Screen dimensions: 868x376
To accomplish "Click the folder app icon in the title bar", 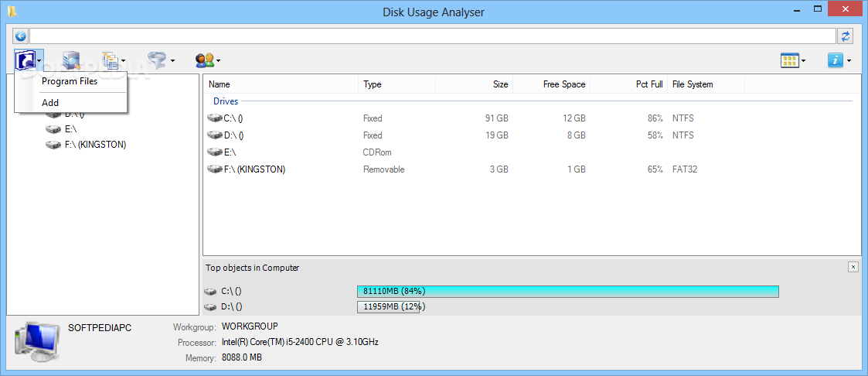I will point(12,11).
